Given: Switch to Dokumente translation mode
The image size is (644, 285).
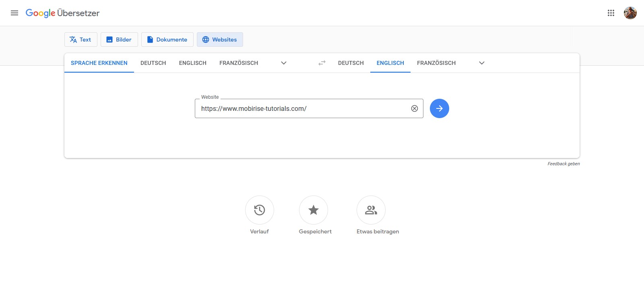Looking at the screenshot, I should tap(167, 40).
